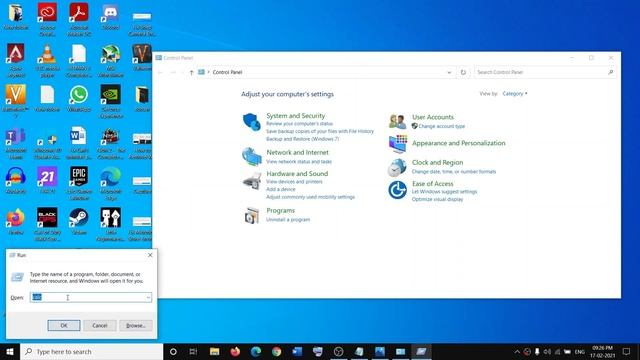This screenshot has width=640, height=360.
Task: Open the Run dialog's Open history dropdown
Action: point(148,297)
